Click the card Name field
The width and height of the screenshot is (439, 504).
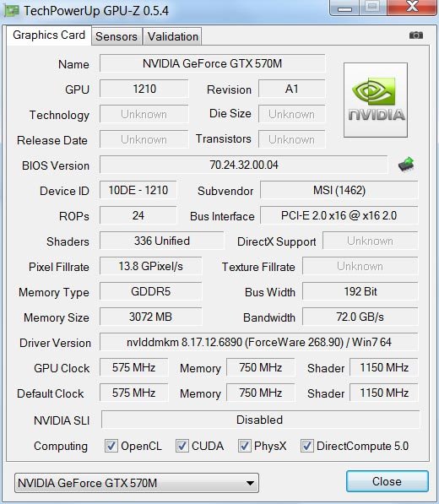(x=213, y=63)
